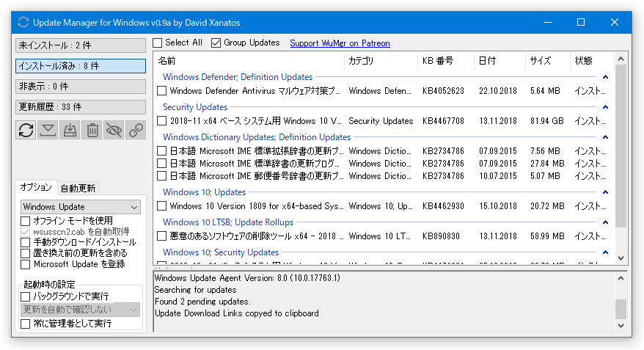Collapse Windows 10; Security Updates group
This screenshot has height=350, width=644.
tap(605, 252)
